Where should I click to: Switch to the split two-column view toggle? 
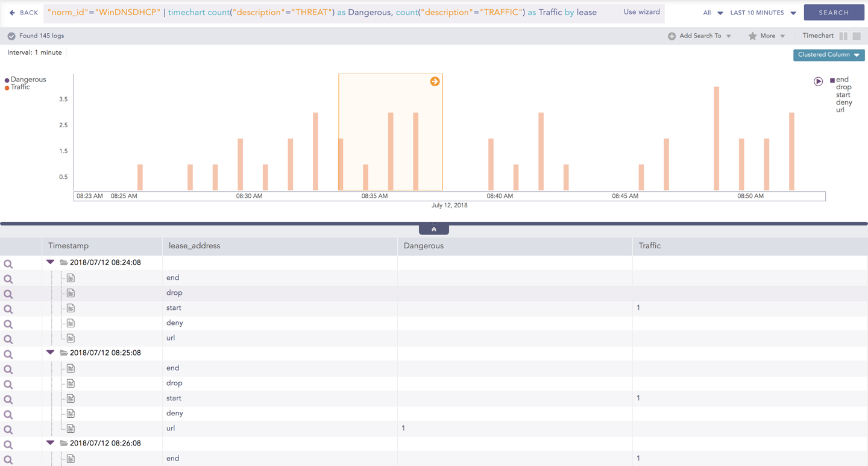pos(843,36)
